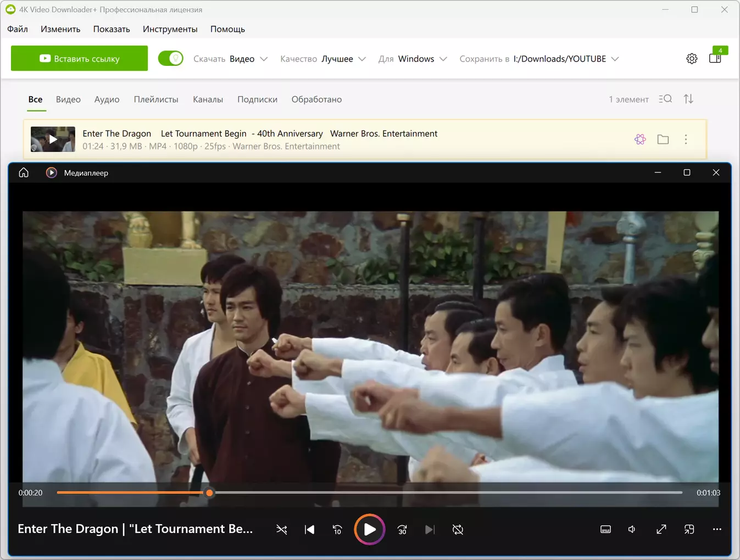Expand the Качество Лучшее quality dropdown
This screenshot has width=740, height=560.
(x=323, y=59)
